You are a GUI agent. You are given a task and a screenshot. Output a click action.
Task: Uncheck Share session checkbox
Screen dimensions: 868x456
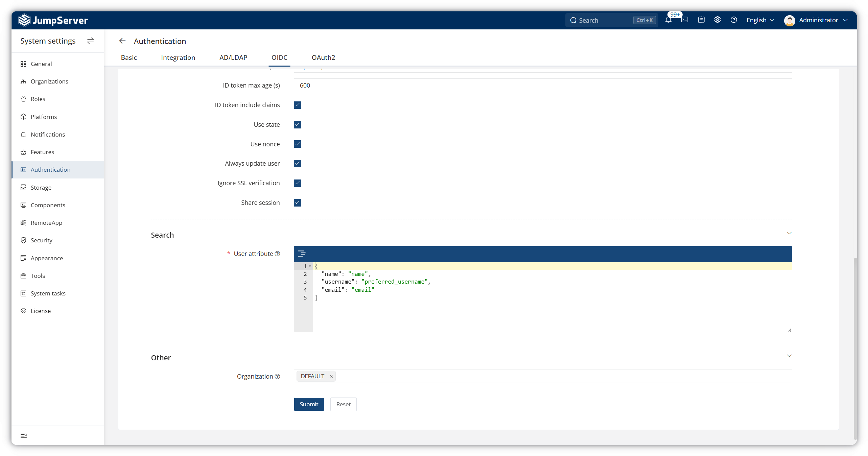tap(298, 203)
